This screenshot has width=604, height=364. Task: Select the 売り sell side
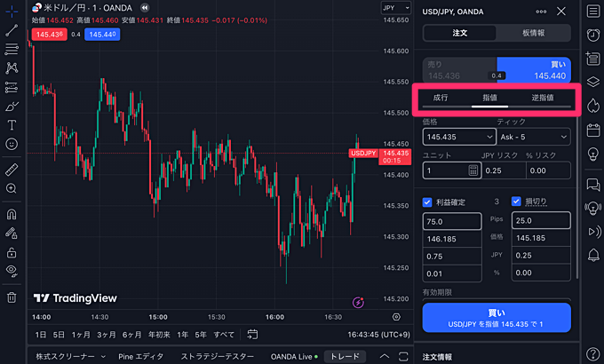[459, 70]
